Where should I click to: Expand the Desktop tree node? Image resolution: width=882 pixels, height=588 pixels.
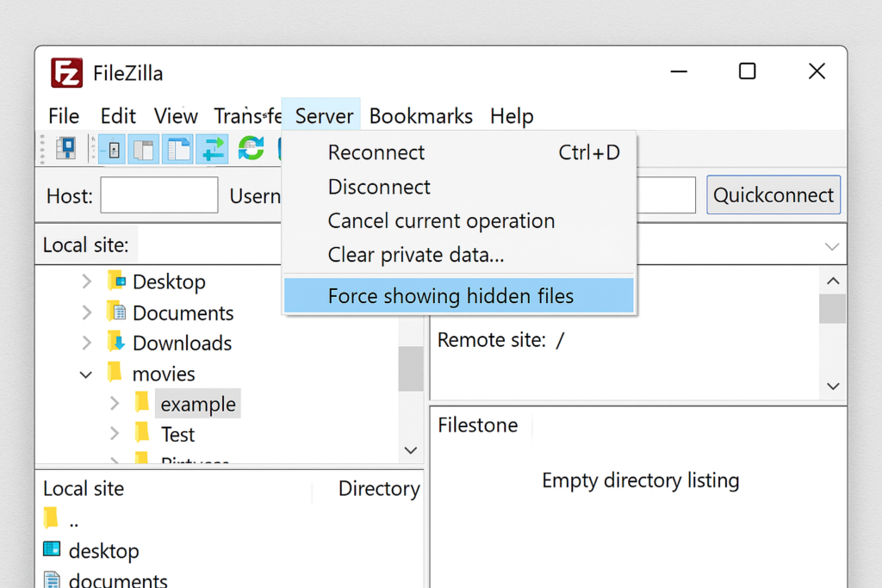point(86,281)
